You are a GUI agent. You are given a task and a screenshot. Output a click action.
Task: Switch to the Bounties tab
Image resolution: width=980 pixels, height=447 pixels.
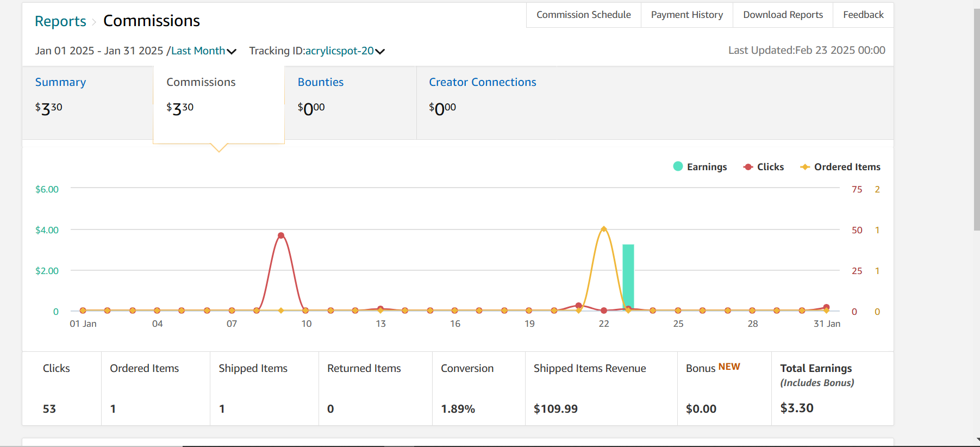point(351,103)
